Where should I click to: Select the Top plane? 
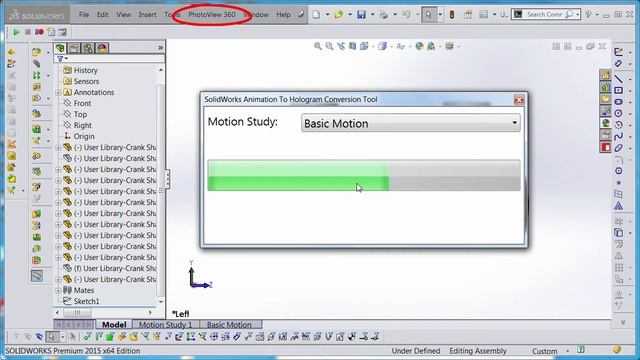pos(80,114)
